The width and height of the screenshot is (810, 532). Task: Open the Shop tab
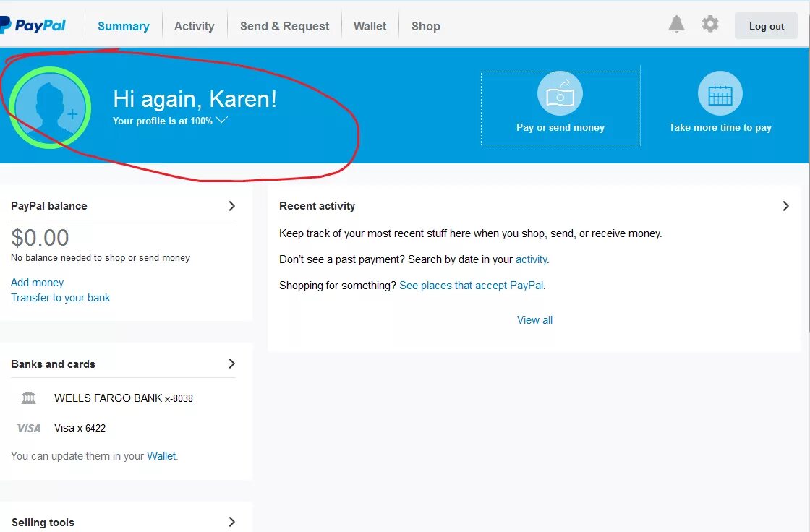click(426, 26)
